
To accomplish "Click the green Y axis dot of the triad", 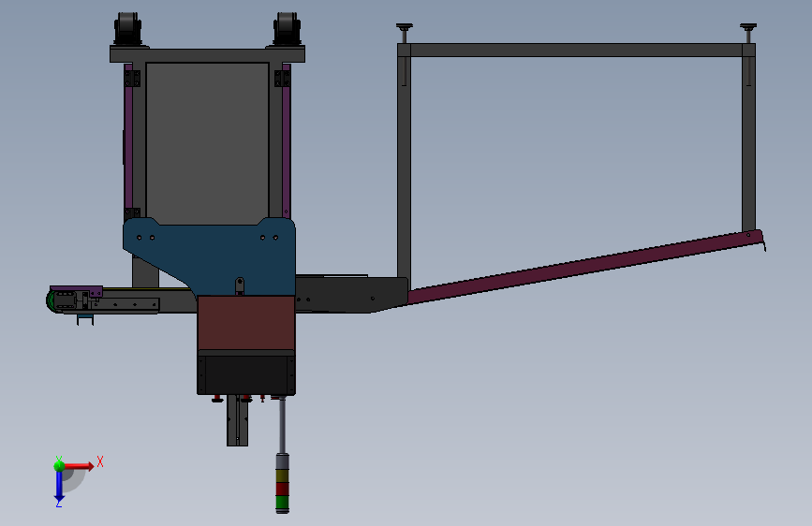I will pos(59,465).
